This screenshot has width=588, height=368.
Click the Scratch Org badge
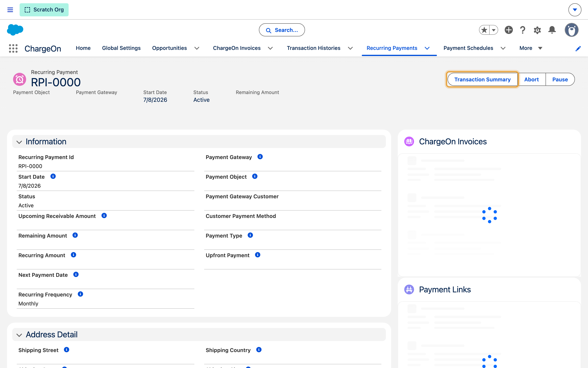[44, 10]
